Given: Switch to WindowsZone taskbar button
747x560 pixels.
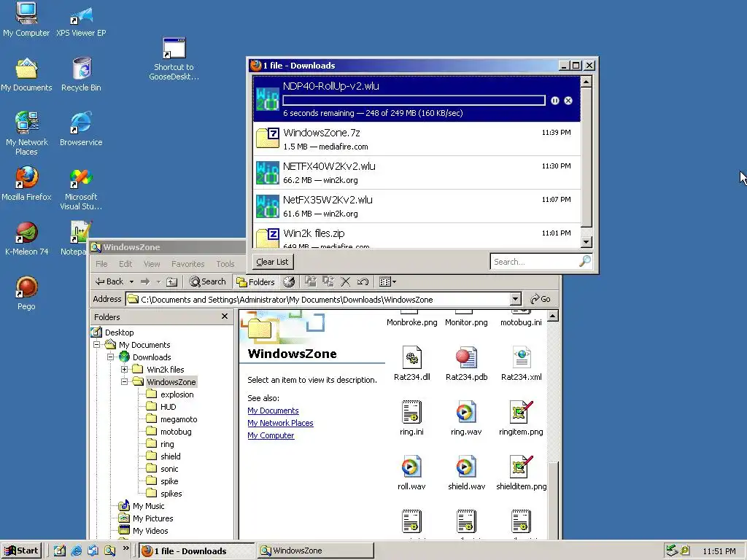Looking at the screenshot, I should (316, 551).
